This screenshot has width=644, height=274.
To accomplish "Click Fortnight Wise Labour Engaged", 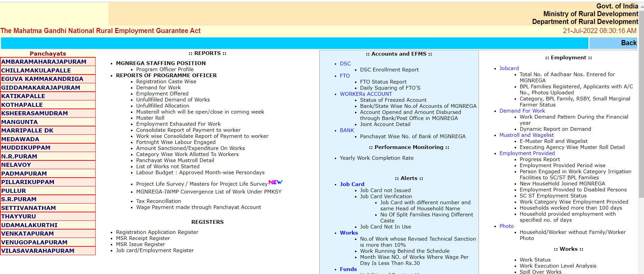I will [176, 142].
